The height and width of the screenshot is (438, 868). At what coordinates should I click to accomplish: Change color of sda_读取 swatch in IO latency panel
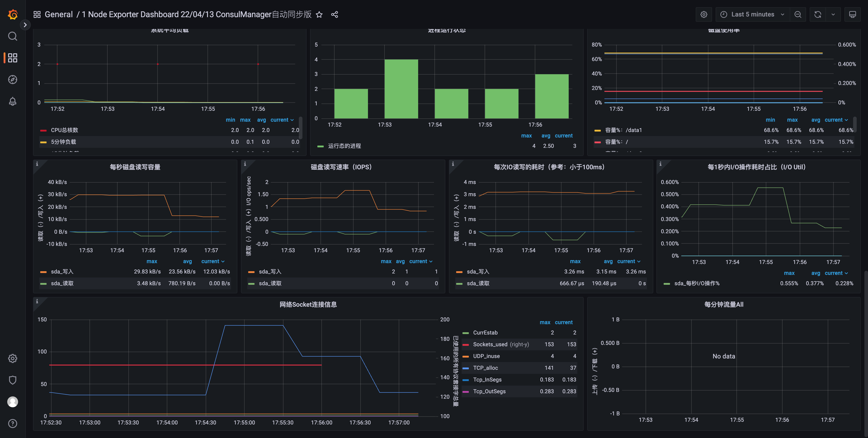click(x=459, y=284)
